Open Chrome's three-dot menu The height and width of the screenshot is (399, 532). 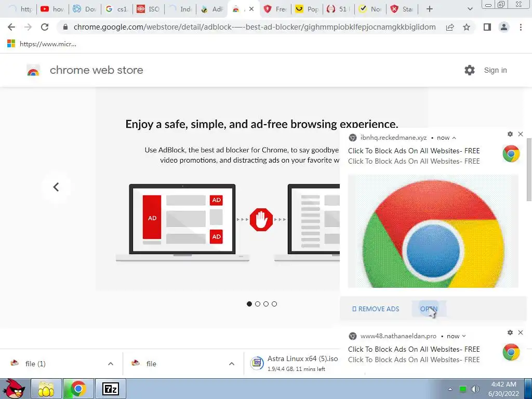tap(521, 27)
